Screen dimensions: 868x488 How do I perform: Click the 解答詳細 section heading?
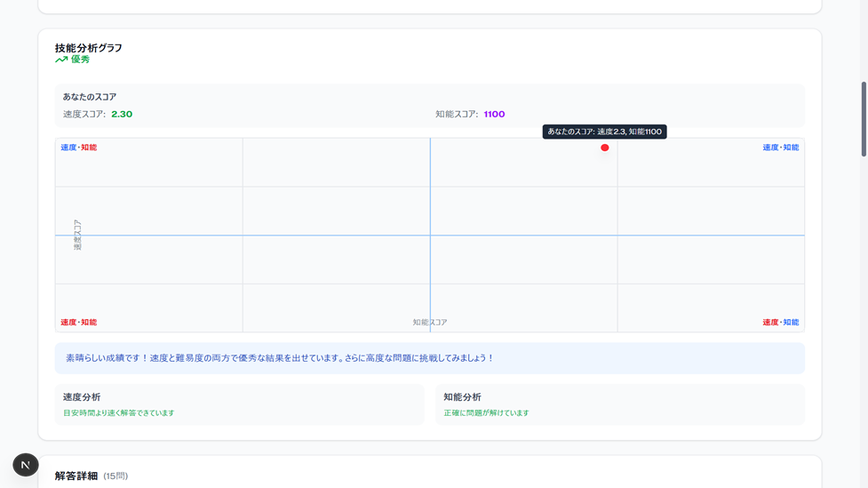click(x=76, y=476)
